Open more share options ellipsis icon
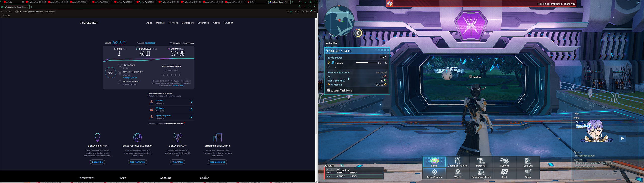This screenshot has height=183, width=644. [124, 43]
